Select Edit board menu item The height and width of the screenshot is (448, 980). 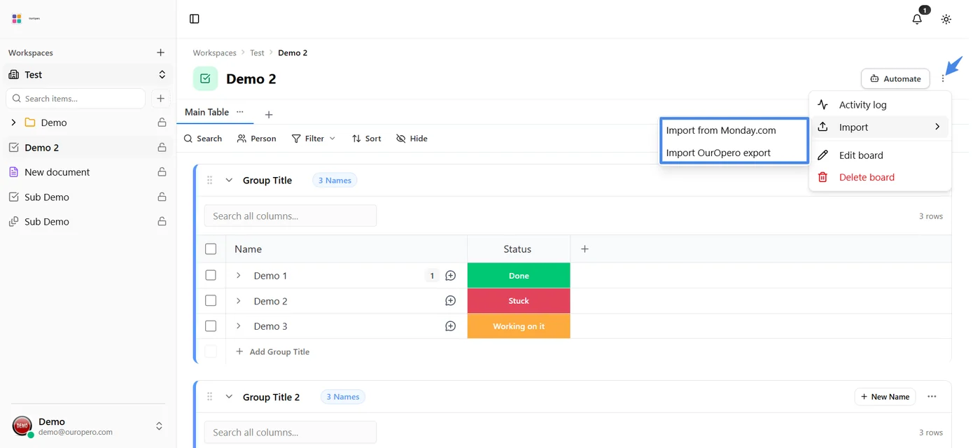pos(879,155)
